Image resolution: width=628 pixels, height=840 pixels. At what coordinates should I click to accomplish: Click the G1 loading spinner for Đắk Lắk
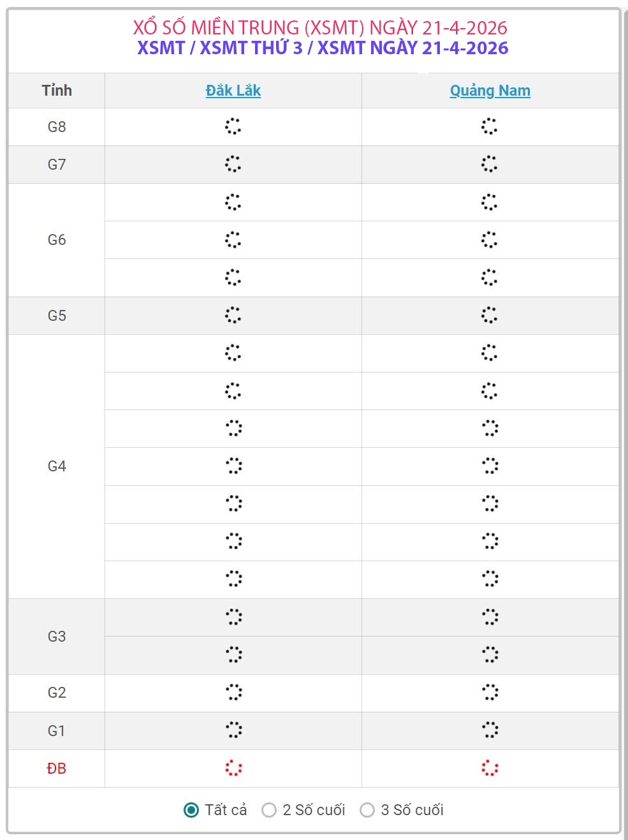pyautogui.click(x=234, y=730)
